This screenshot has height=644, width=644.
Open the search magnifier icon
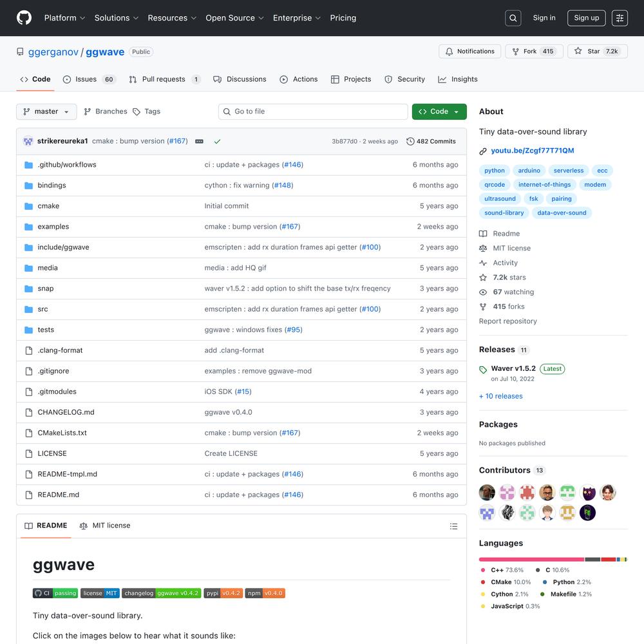tap(513, 18)
